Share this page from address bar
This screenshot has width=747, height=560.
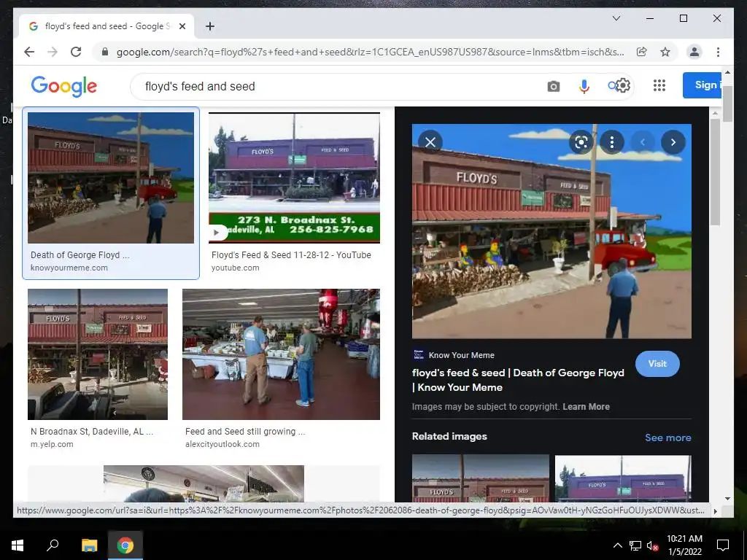[x=642, y=52]
